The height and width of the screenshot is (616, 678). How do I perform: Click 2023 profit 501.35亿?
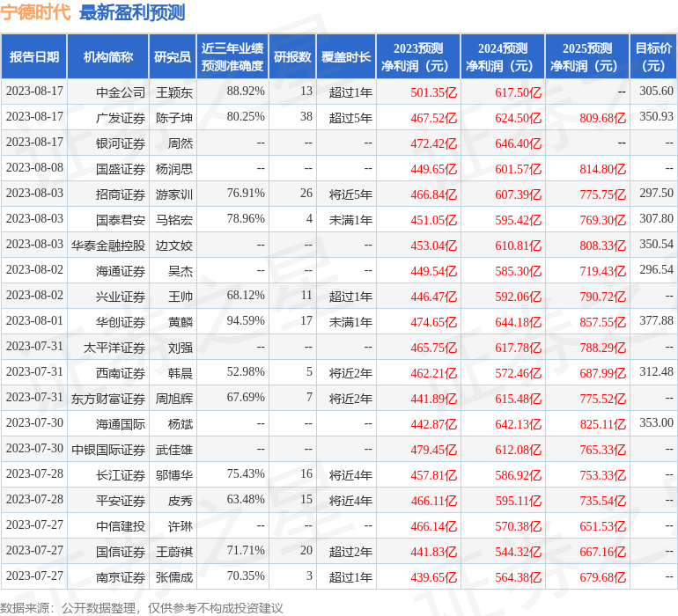tap(434, 92)
